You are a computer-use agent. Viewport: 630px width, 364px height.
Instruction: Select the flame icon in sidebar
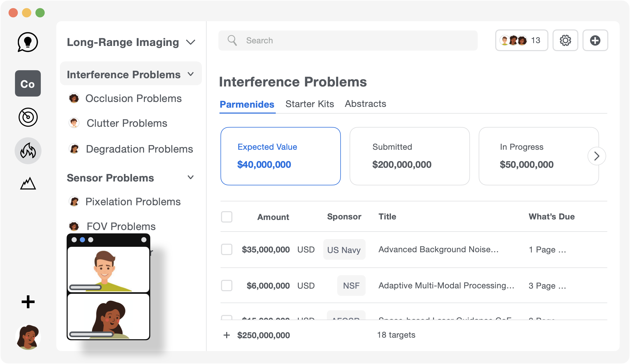click(28, 151)
